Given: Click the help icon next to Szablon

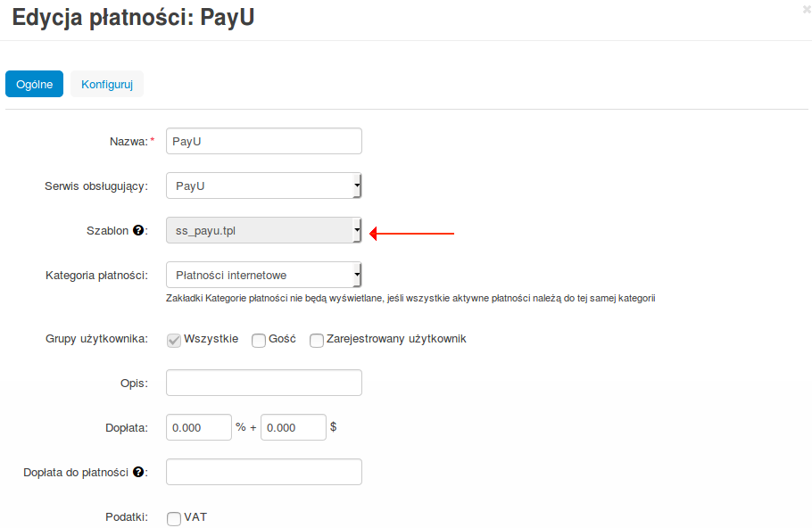Looking at the screenshot, I should pos(137,230).
